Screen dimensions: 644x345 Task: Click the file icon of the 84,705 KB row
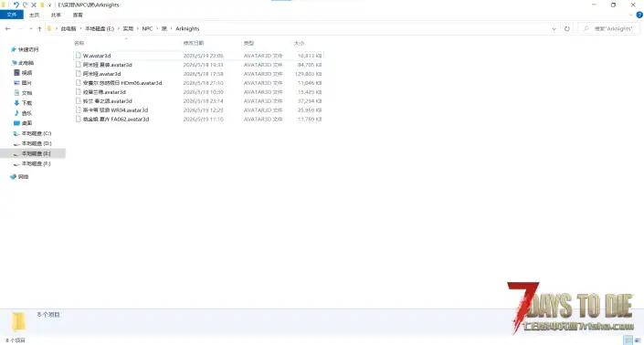pyautogui.click(x=79, y=65)
